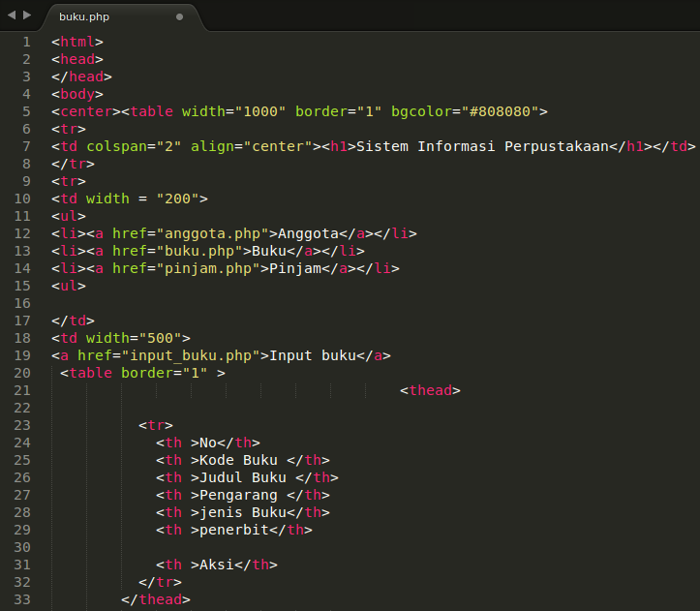
Task: Click the 'Input buku' link text
Action: click(313, 355)
